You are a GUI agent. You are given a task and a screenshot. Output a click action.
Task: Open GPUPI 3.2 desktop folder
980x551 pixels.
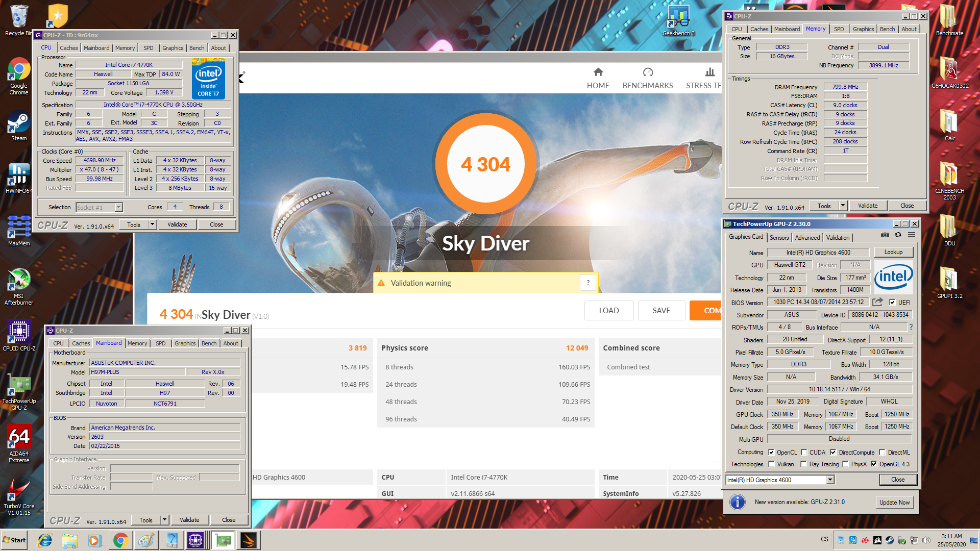click(949, 283)
